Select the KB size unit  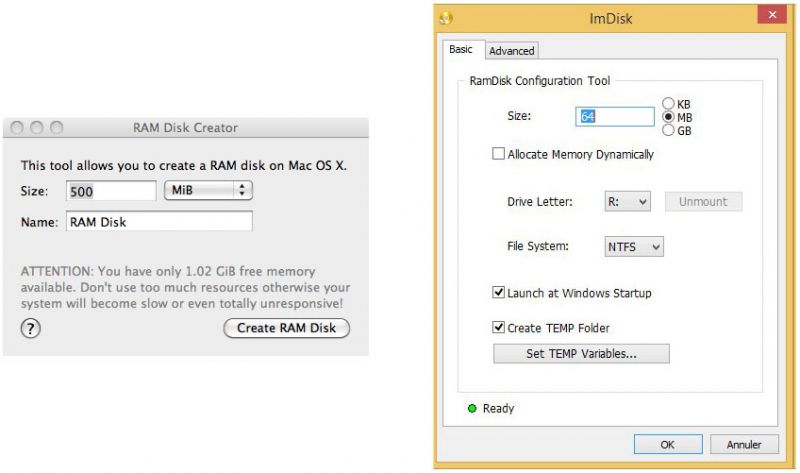pos(668,104)
